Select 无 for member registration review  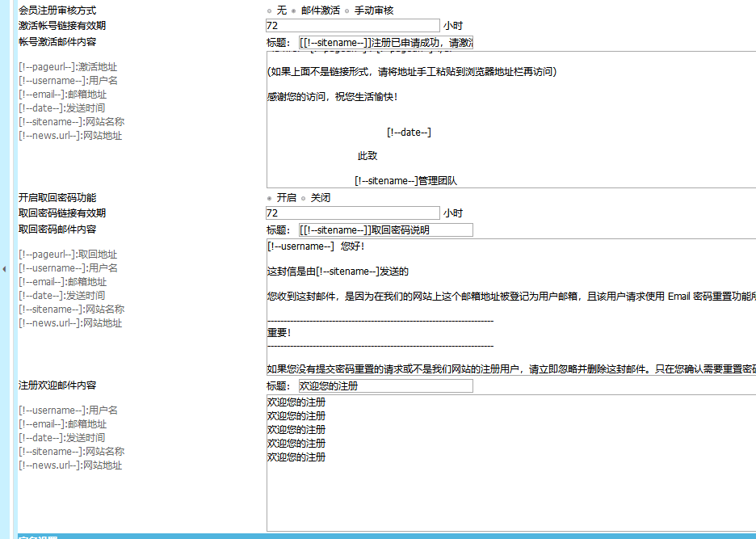[x=270, y=11]
